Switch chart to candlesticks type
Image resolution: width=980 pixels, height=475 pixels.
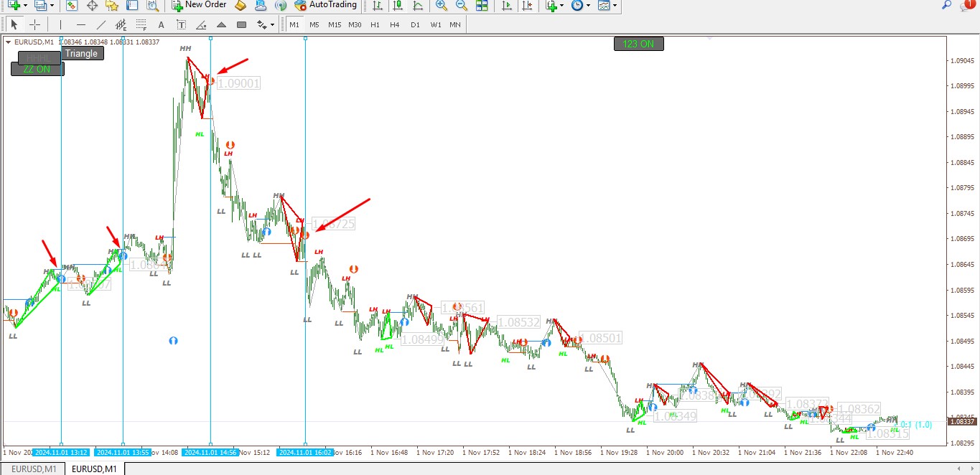tap(398, 6)
